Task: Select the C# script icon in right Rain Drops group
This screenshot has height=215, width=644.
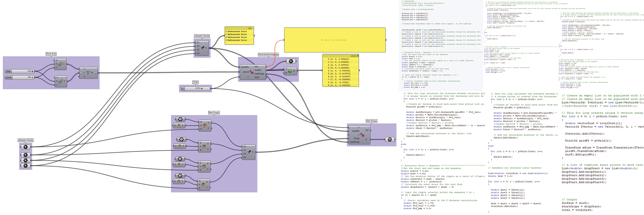Action: click(362, 135)
